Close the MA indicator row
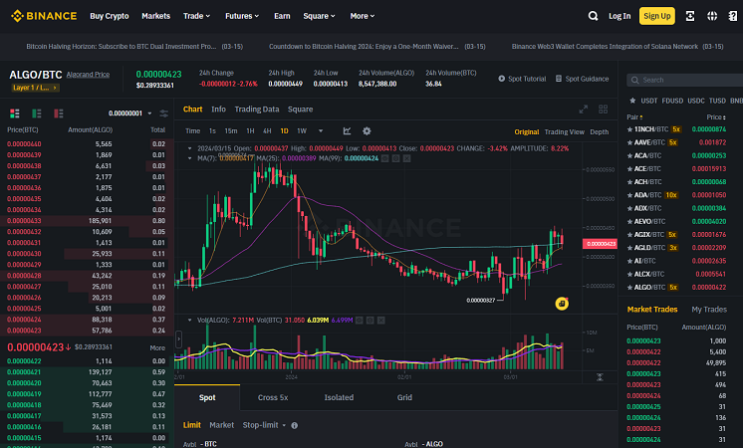This screenshot has width=743, height=448. click(407, 158)
